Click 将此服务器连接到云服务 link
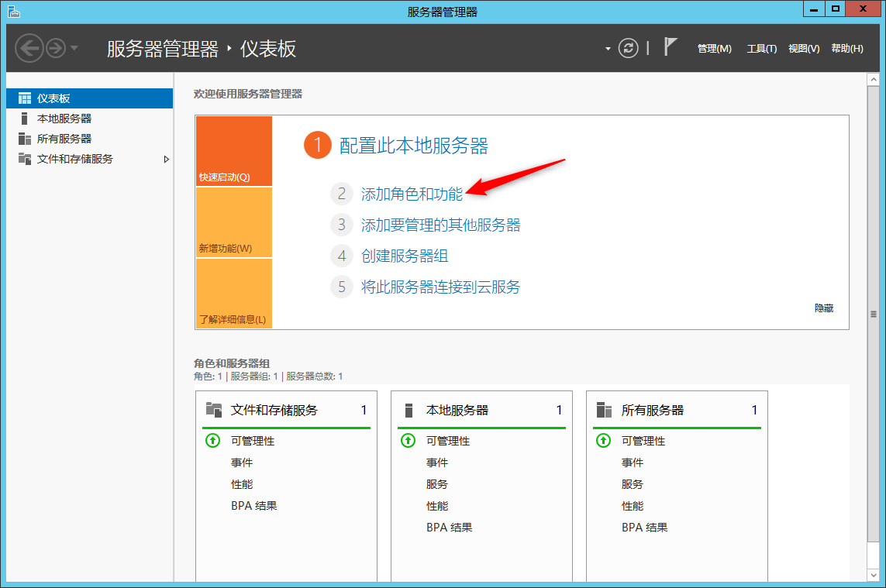886x588 pixels. coord(441,287)
